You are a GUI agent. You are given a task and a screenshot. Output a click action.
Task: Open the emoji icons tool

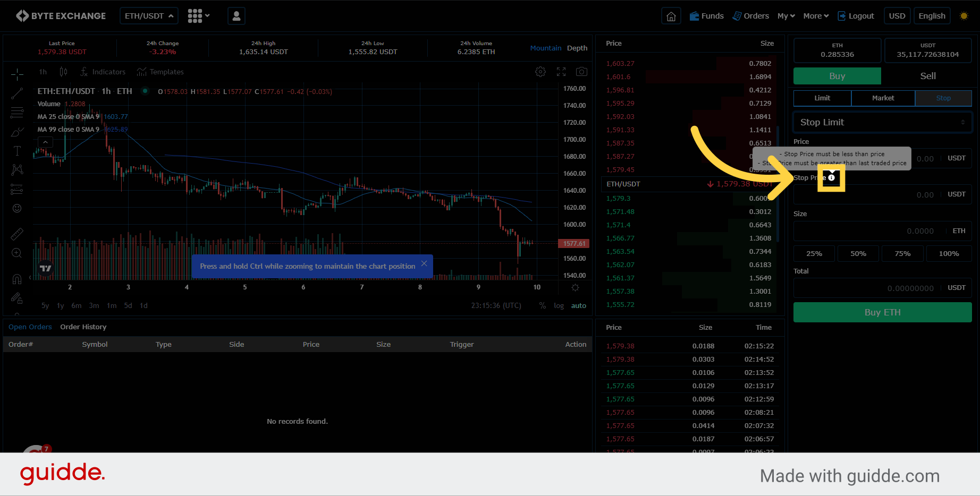pyautogui.click(x=17, y=208)
